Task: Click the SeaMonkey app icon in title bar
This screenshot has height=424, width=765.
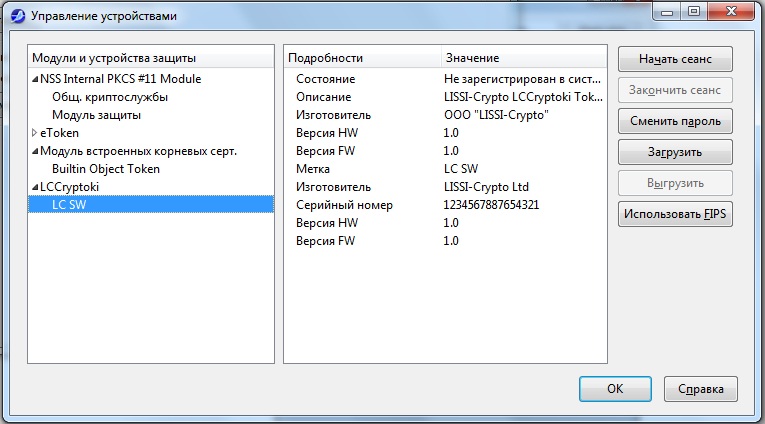Action: click(18, 16)
